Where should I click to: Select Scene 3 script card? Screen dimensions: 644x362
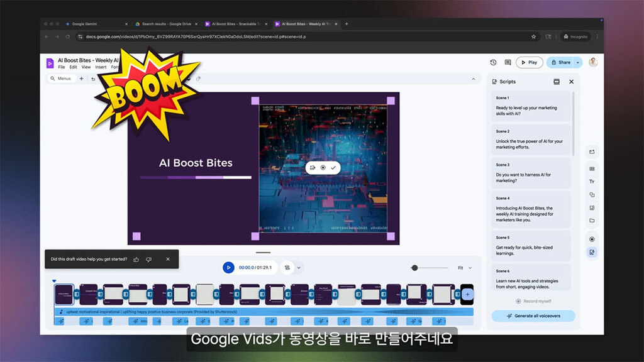point(531,173)
